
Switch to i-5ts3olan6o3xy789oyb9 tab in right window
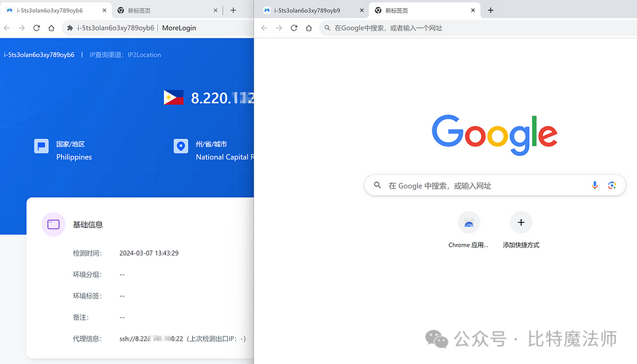pyautogui.click(x=306, y=10)
